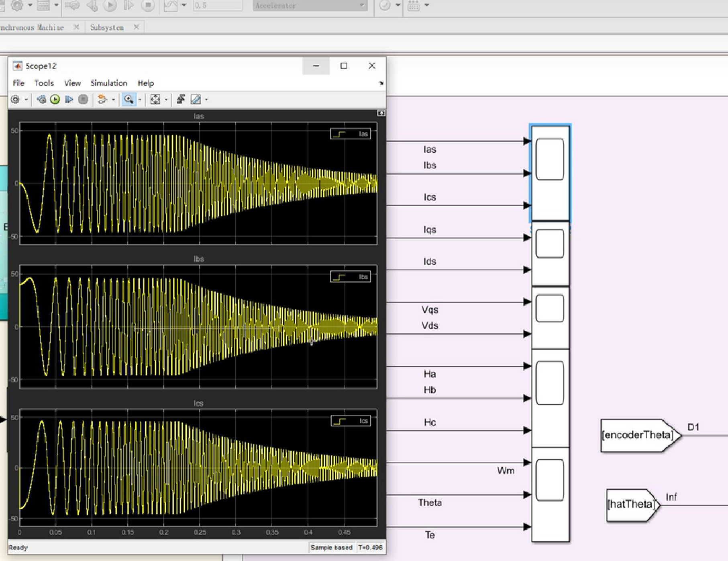Screen dimensions: 728x561
Task: Click T=0.496 time status in Scope12
Action: point(371,547)
